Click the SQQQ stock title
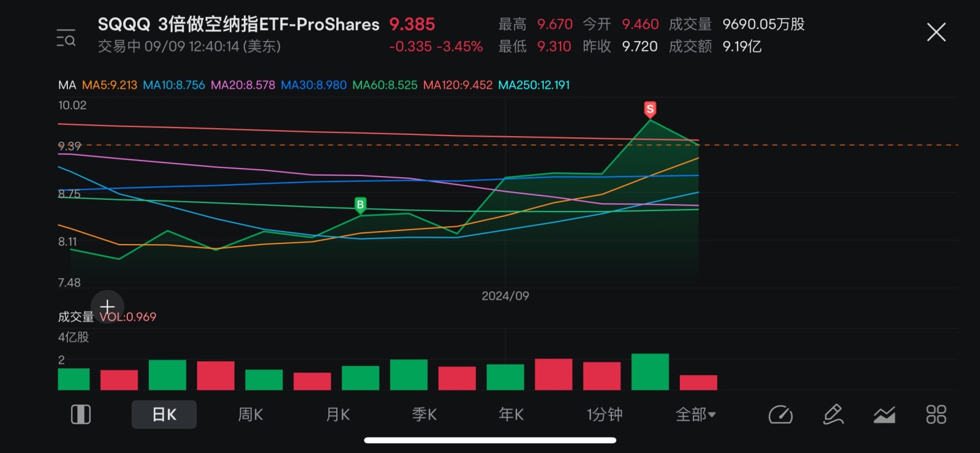Viewport: 980px width, 453px height. pos(239,25)
